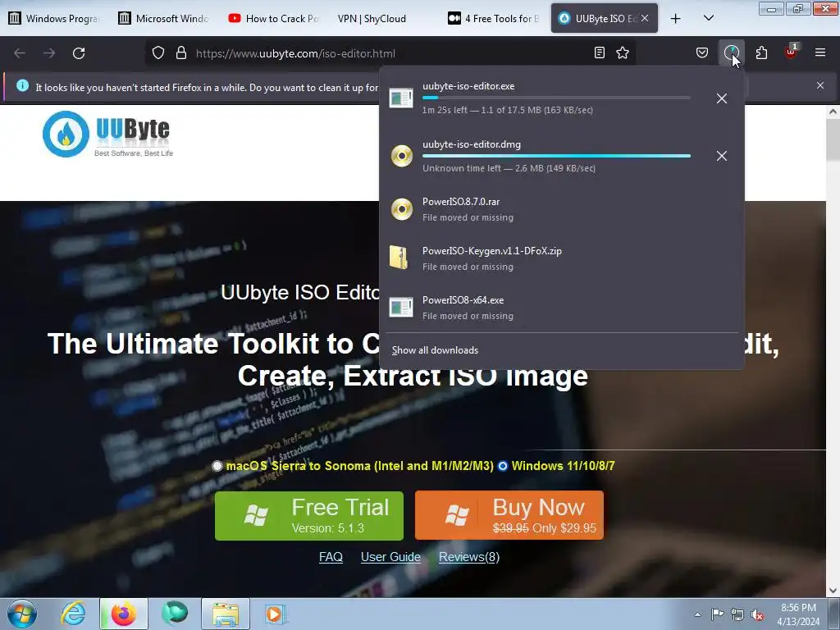Click Firefox icon in the taskbar
Viewport: 840px width, 630px height.
(x=123, y=614)
